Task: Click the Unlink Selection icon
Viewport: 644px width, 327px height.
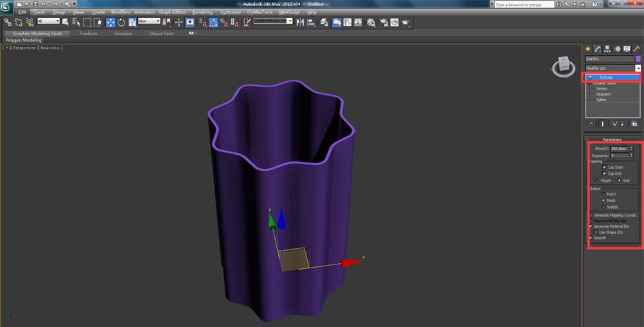Action: tap(18, 22)
